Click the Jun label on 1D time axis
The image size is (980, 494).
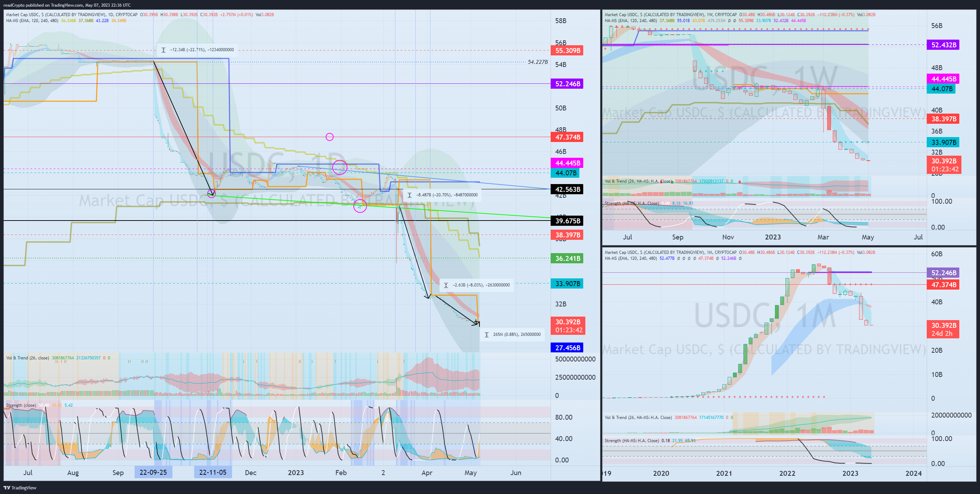click(516, 472)
